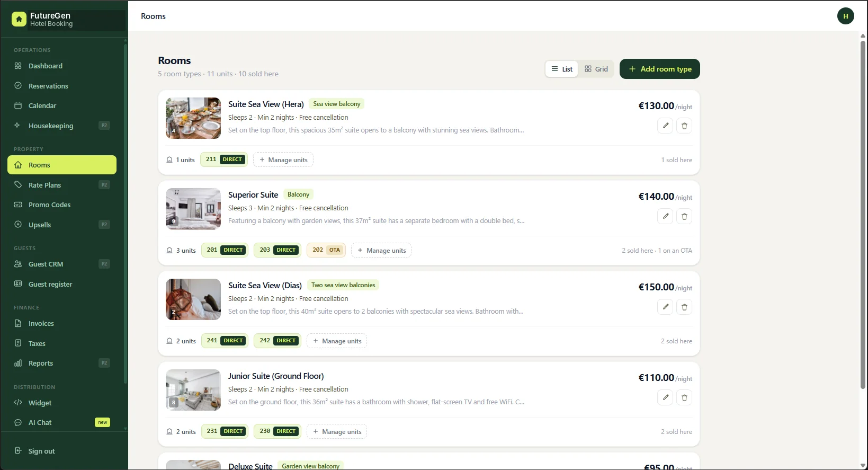Edit the Suite Sea View (Hera) room
The width and height of the screenshot is (868, 470).
665,126
